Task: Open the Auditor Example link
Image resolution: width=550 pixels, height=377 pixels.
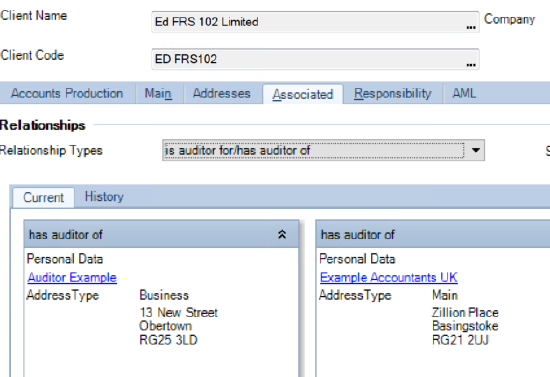Action: (x=72, y=277)
